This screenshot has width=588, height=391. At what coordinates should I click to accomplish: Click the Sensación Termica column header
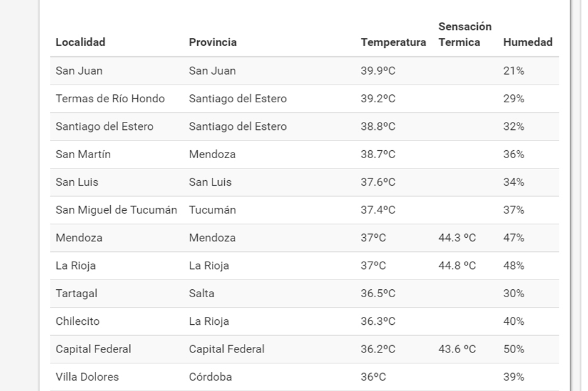(465, 34)
